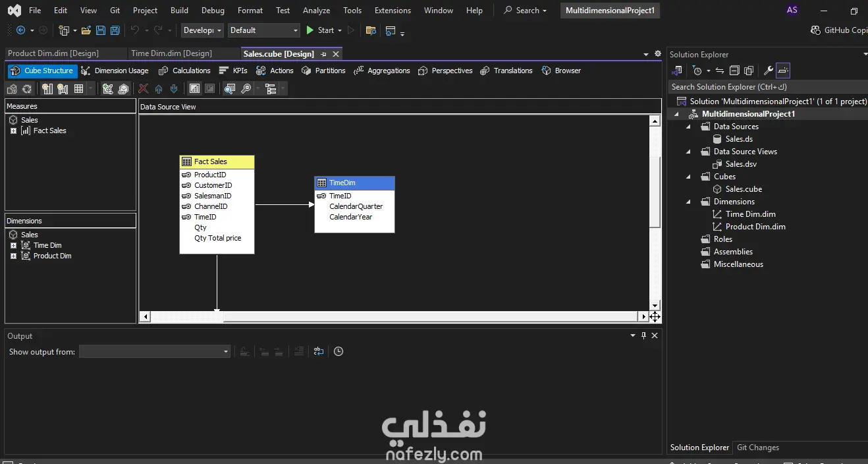Open the Time Dim.dim [Design] tab

click(x=171, y=53)
